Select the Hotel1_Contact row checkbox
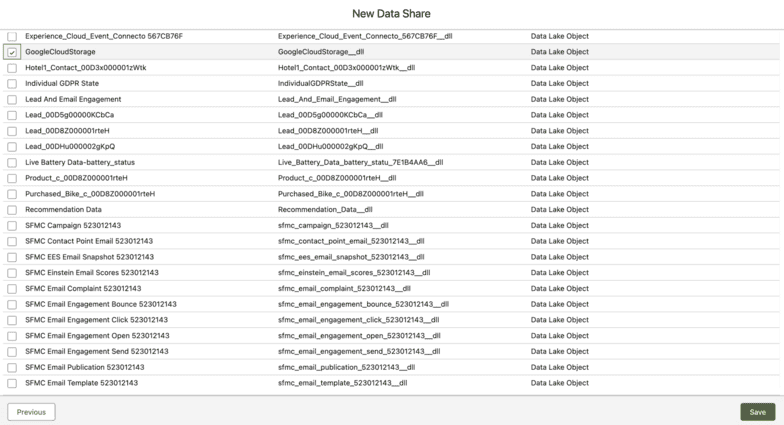 pyautogui.click(x=12, y=68)
